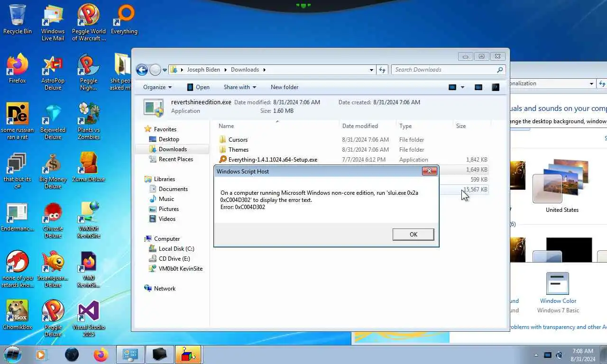Refresh the Downloads address bar

382,70
